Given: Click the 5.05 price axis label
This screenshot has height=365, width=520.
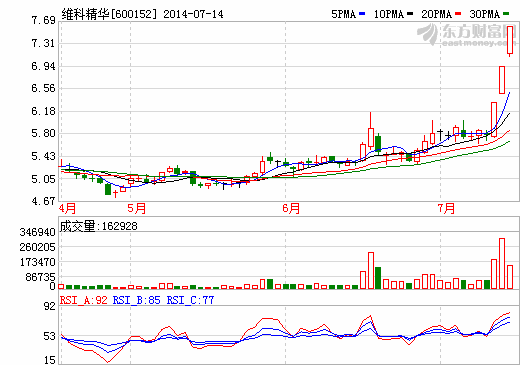Looking at the screenshot, I should [43, 179].
